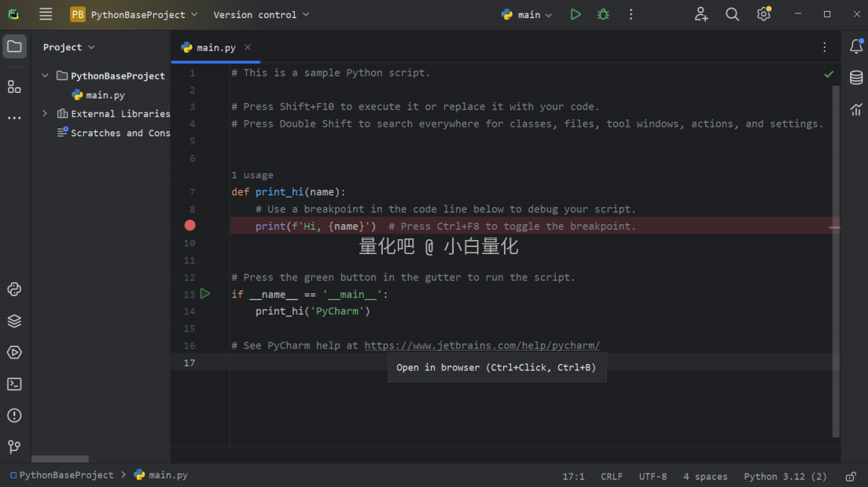Open the Services tool window

tap(14, 352)
